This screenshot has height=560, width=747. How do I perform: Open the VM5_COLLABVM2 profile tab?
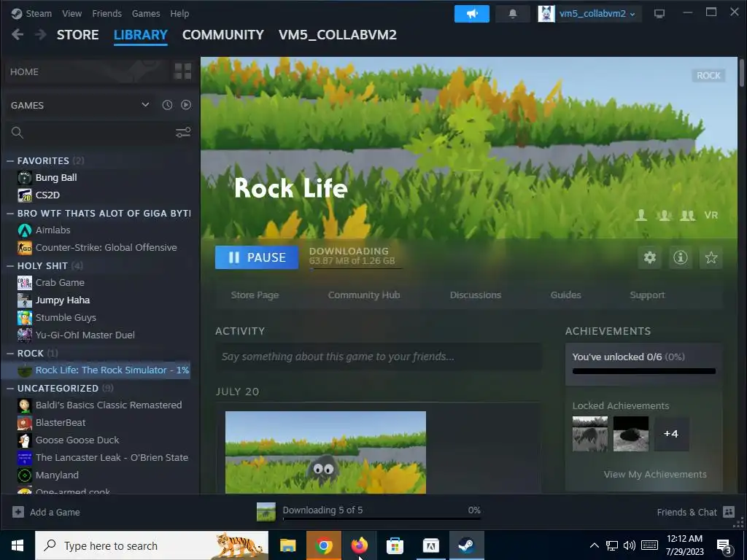338,35
